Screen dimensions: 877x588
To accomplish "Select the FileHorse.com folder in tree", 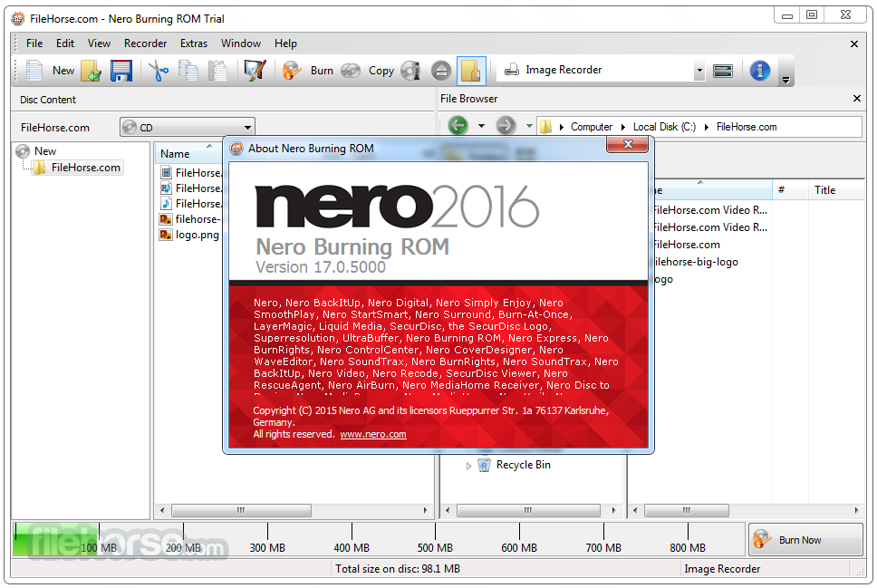I will [x=78, y=168].
